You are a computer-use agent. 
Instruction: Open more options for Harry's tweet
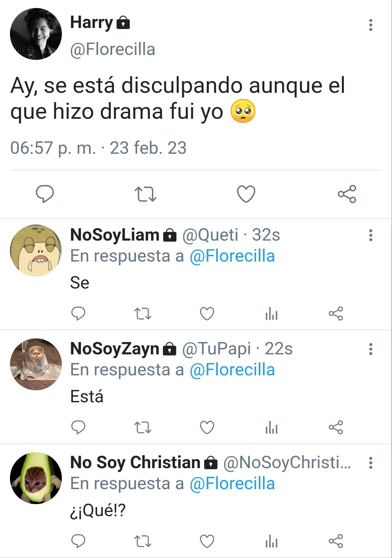371,25
